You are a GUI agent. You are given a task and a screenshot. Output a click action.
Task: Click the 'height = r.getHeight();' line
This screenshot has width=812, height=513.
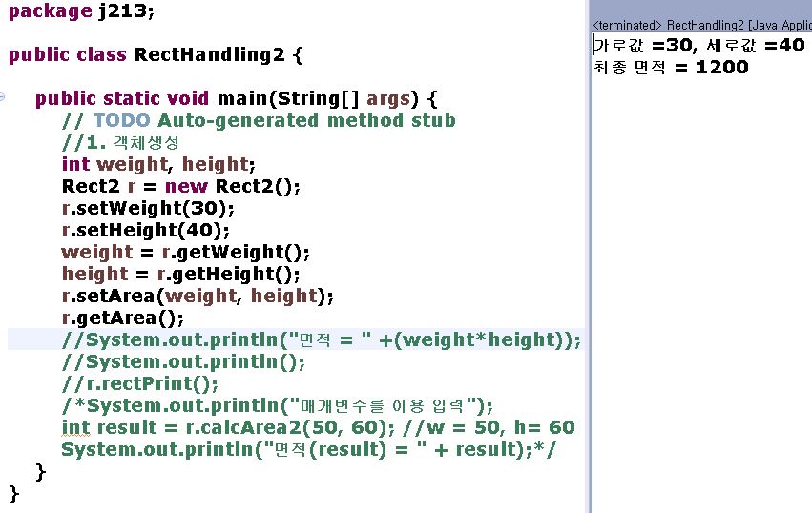coord(180,275)
